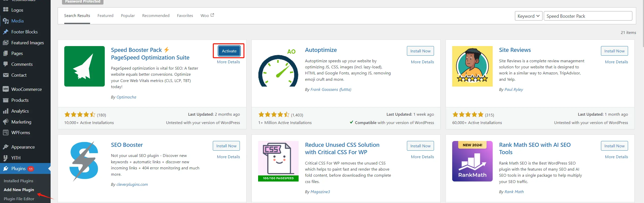Viewport: 644px width, 203px height.
Task: Open Plugin File Editor submenu item
Action: 19,199
